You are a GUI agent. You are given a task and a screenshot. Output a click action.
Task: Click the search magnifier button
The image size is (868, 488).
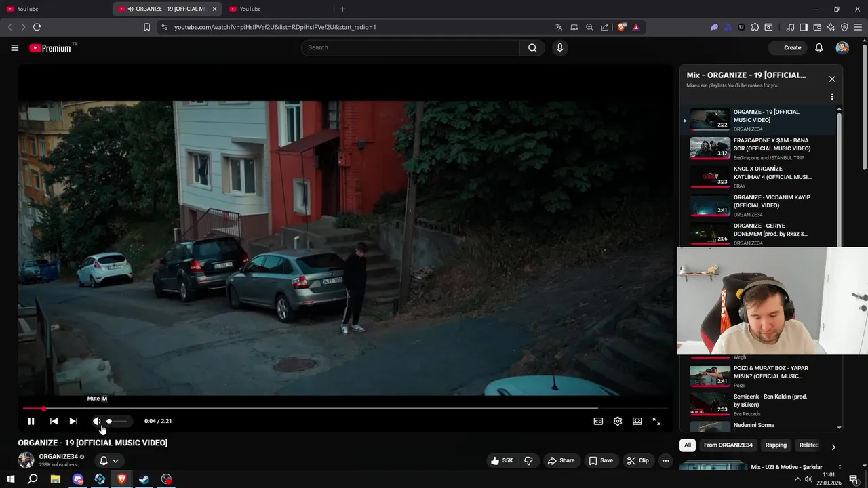click(x=532, y=47)
